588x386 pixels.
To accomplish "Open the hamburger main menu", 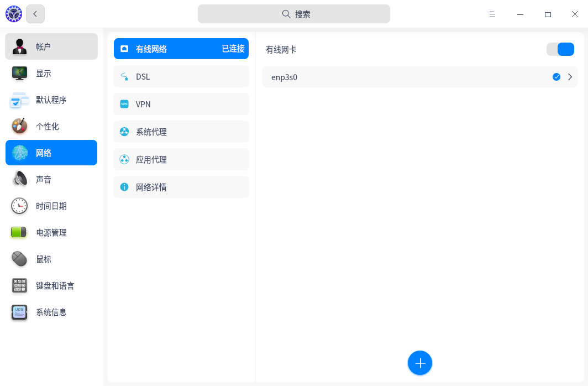I will click(x=492, y=14).
